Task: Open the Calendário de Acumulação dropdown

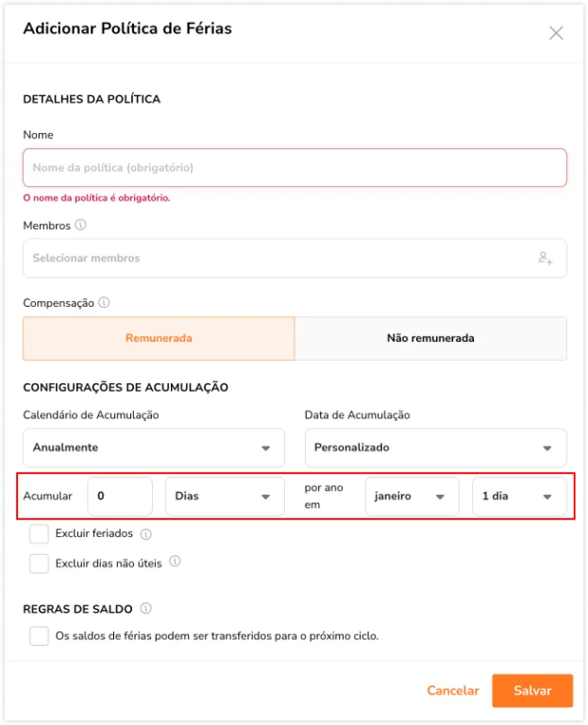Action: [154, 447]
